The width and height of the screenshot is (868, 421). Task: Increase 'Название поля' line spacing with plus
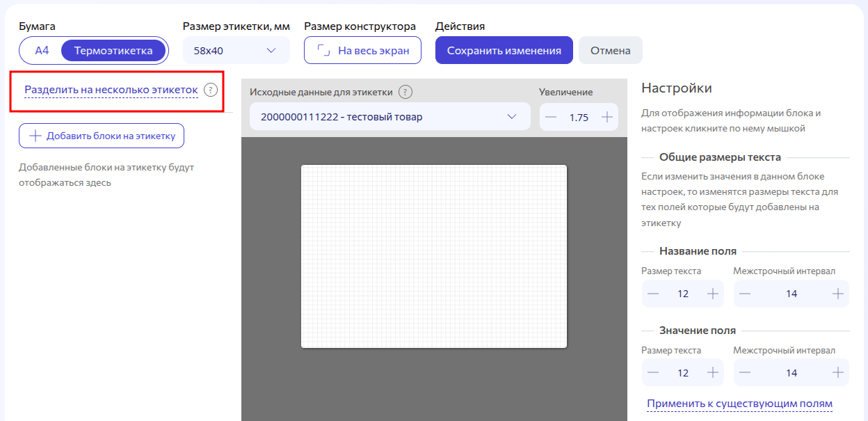[837, 294]
